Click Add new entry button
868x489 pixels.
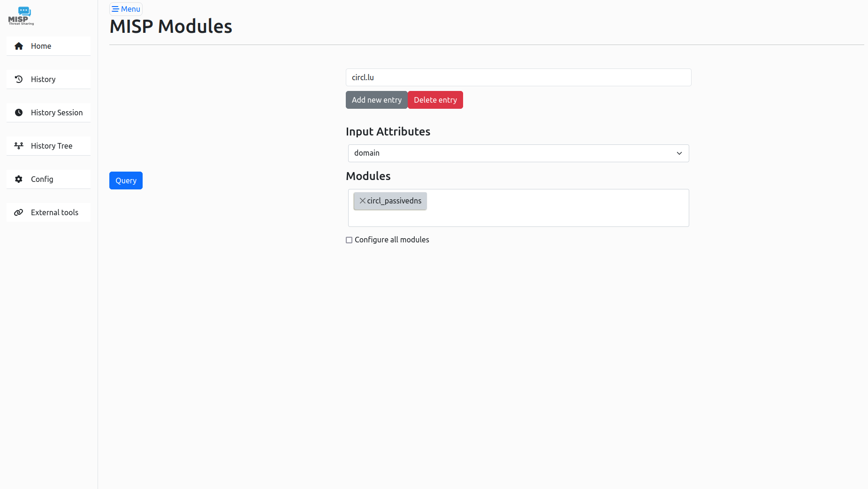(x=377, y=100)
